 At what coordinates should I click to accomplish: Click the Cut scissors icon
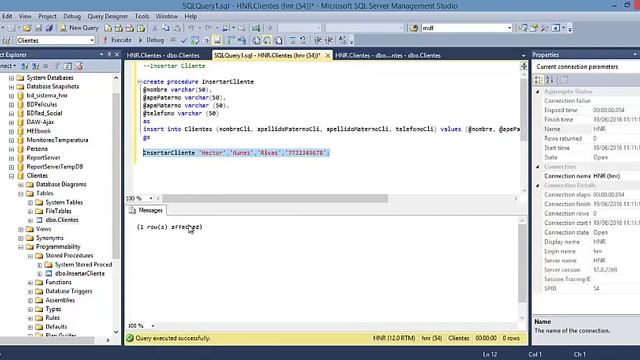(x=155, y=28)
